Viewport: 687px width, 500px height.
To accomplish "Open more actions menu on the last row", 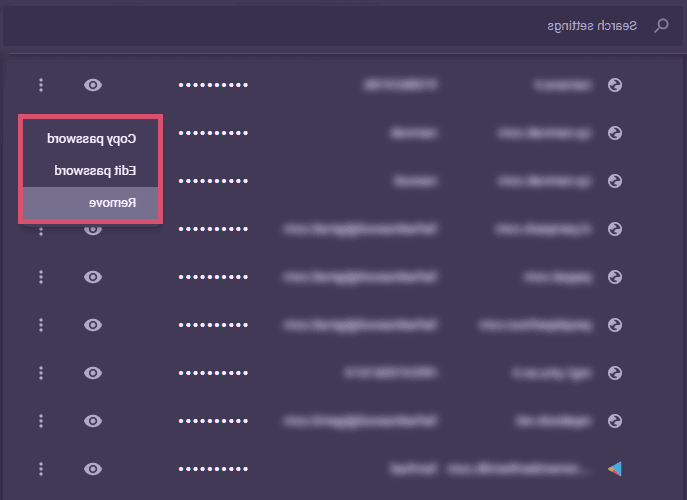I will click(41, 469).
